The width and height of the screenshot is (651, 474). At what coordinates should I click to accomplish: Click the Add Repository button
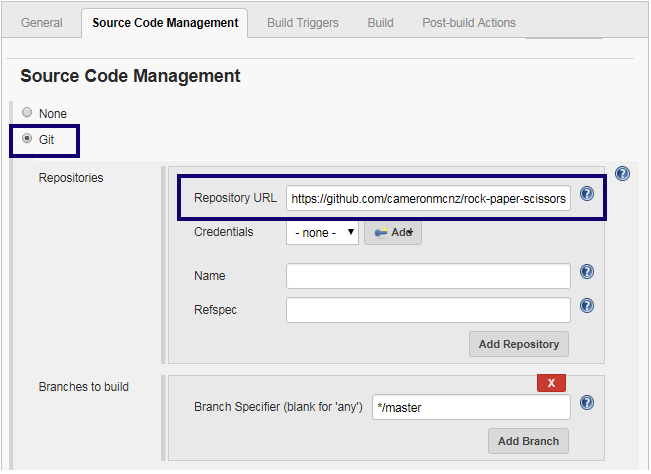coord(519,344)
